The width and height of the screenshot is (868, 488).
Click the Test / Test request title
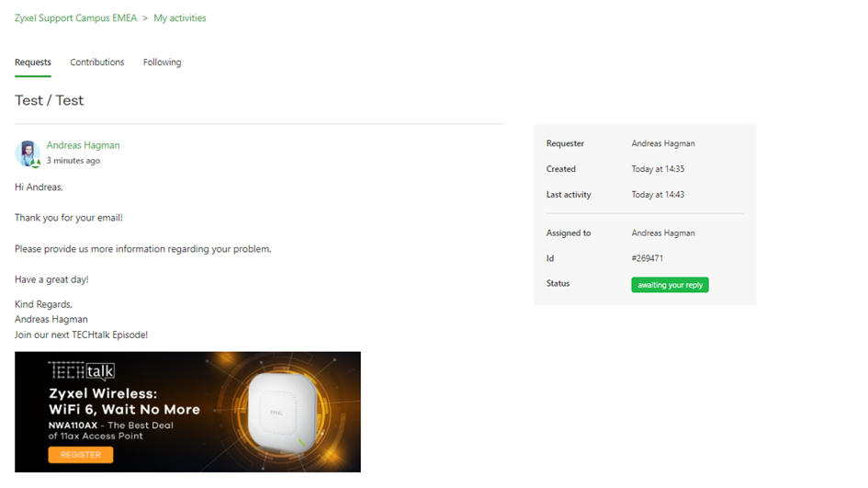[x=50, y=100]
